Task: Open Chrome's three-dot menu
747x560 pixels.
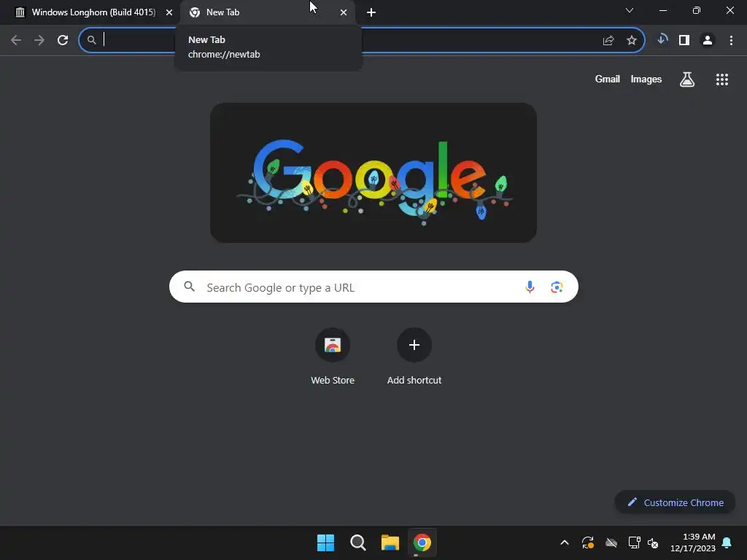Action: pyautogui.click(x=731, y=40)
